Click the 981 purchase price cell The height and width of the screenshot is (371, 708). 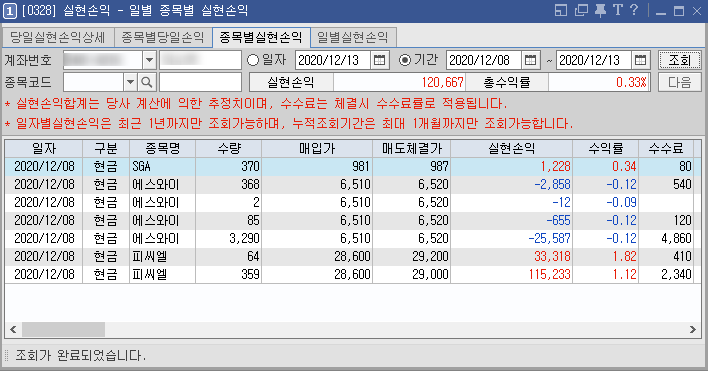click(317, 166)
